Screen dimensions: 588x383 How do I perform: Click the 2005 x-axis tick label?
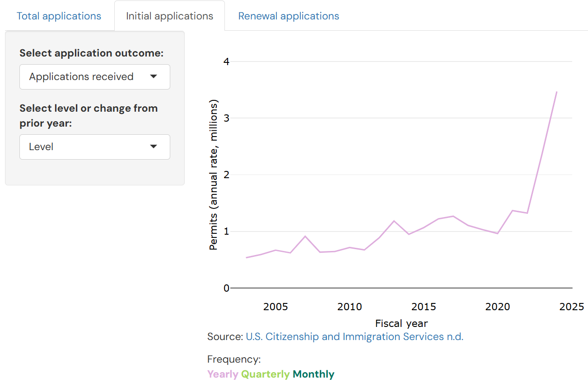[x=275, y=307]
